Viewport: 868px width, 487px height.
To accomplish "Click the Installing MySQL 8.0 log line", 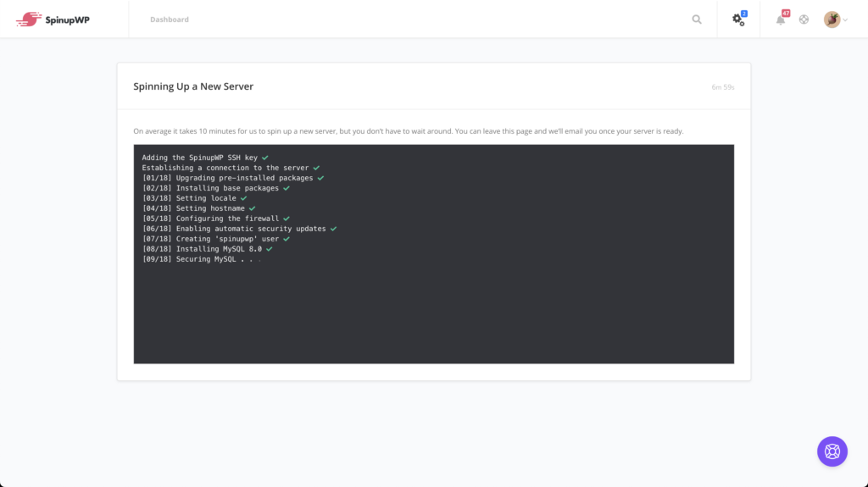I will click(x=207, y=249).
